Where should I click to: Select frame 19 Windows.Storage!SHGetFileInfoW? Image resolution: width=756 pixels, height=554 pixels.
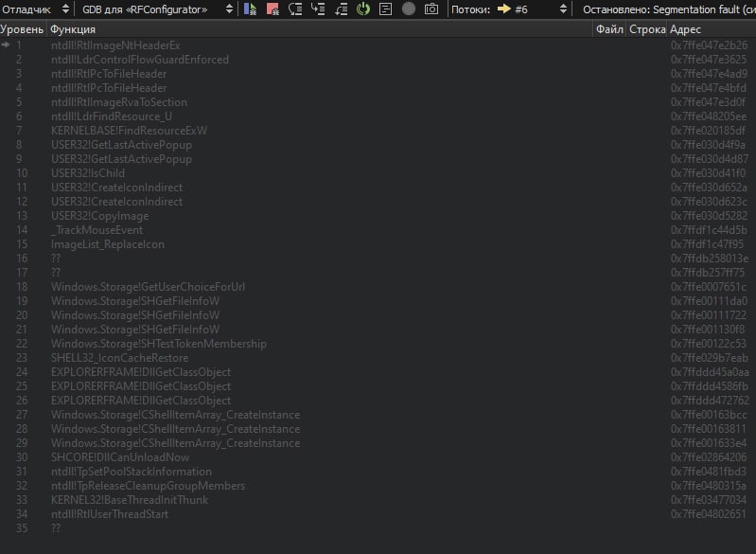pos(378,301)
